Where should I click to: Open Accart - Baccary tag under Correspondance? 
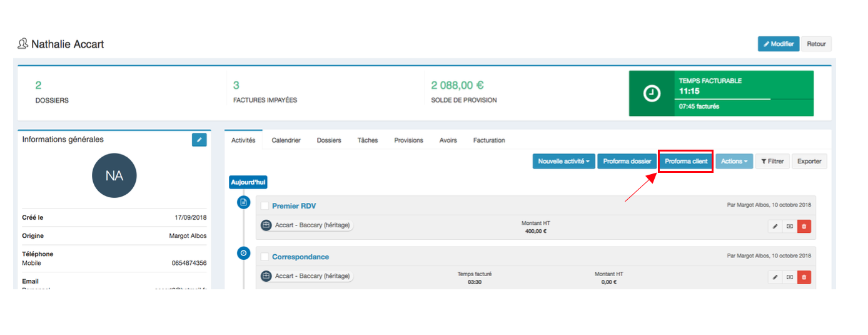[307, 276]
